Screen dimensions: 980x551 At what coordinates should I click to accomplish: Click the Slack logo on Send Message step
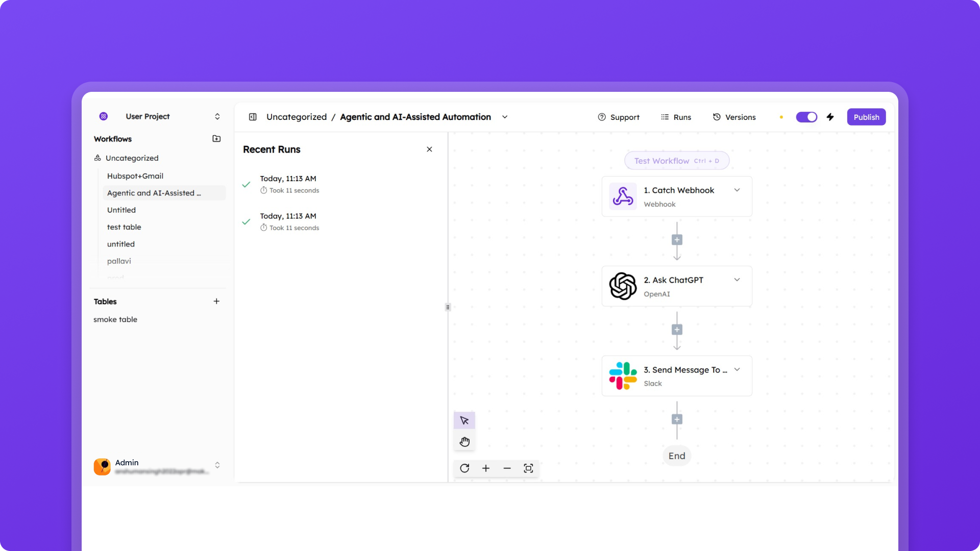tap(623, 375)
